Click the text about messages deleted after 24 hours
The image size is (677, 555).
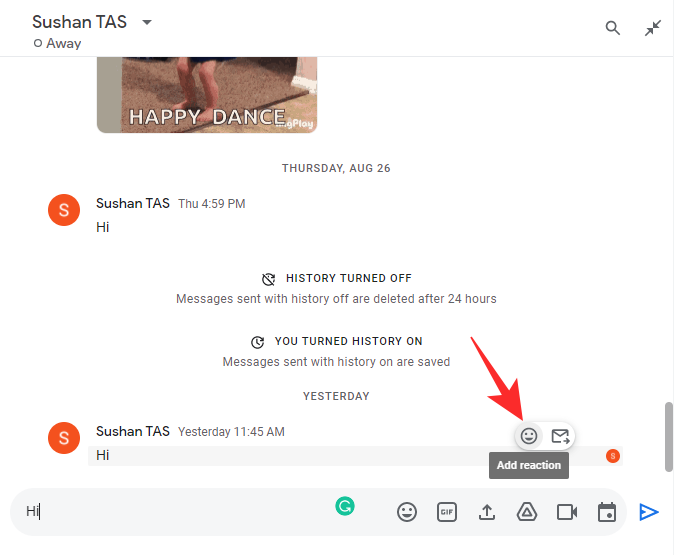click(x=336, y=299)
